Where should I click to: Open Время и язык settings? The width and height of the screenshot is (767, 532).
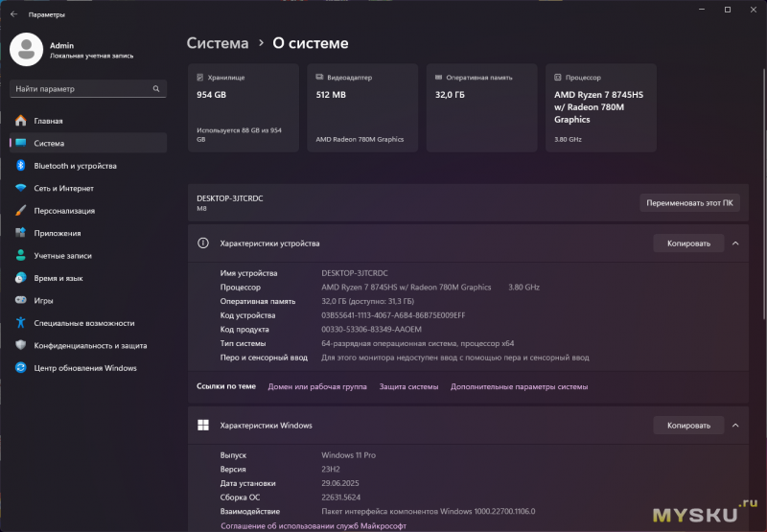[88, 278]
